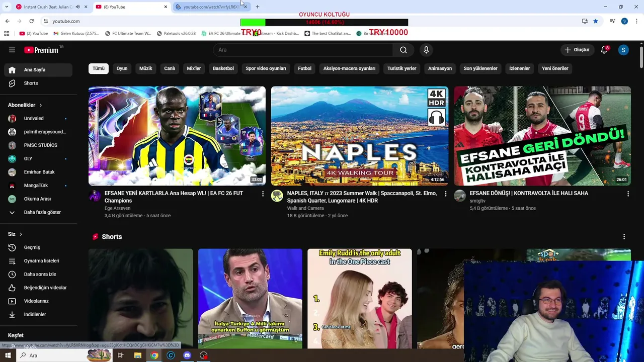This screenshot has width=644, height=362.
Task: Select the Futbol filter chip
Action: coord(305,68)
